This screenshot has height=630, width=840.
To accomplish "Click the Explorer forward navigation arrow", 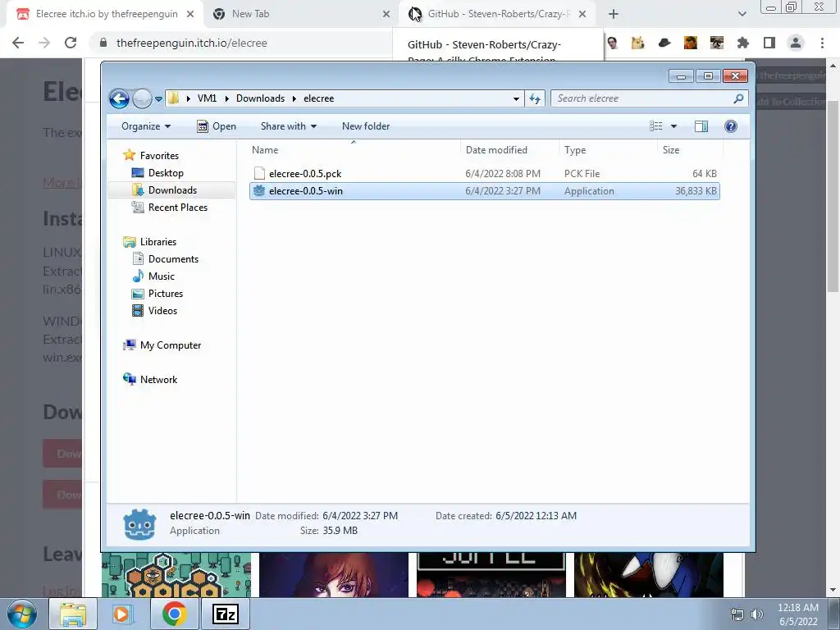I will [x=142, y=98].
